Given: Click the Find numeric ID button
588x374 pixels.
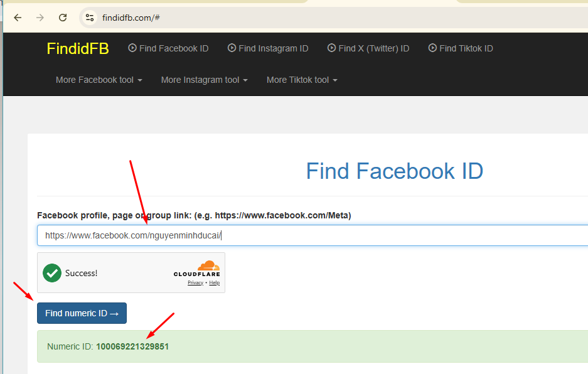Looking at the screenshot, I should pyautogui.click(x=82, y=313).
